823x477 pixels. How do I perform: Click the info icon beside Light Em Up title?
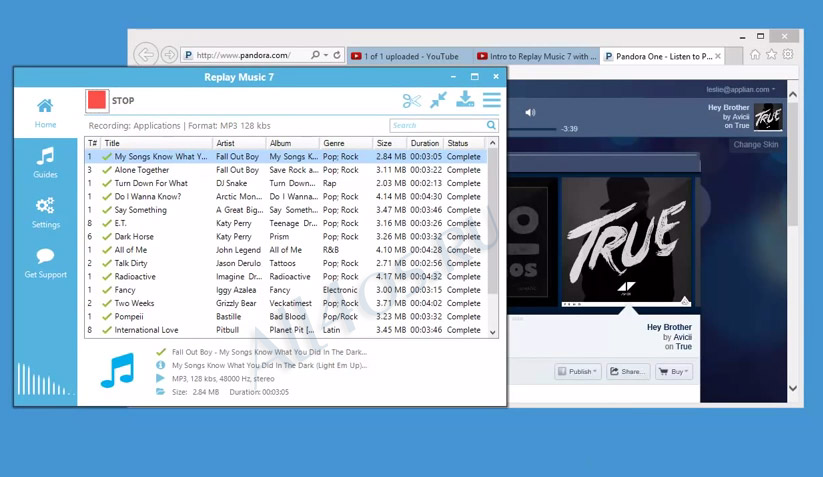pos(161,365)
